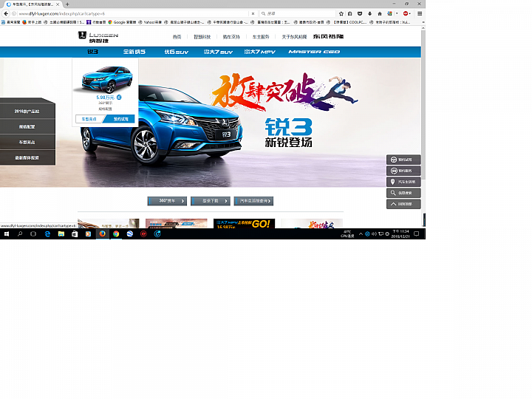The height and width of the screenshot is (399, 532).
Task: Click the blue 预约试驾 button in popup card
Action: (120, 119)
